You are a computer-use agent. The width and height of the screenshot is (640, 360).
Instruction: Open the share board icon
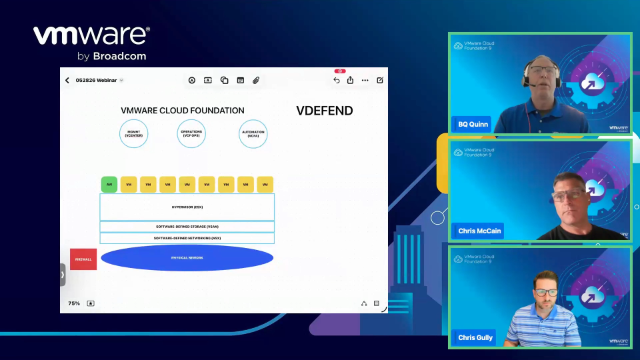point(350,80)
